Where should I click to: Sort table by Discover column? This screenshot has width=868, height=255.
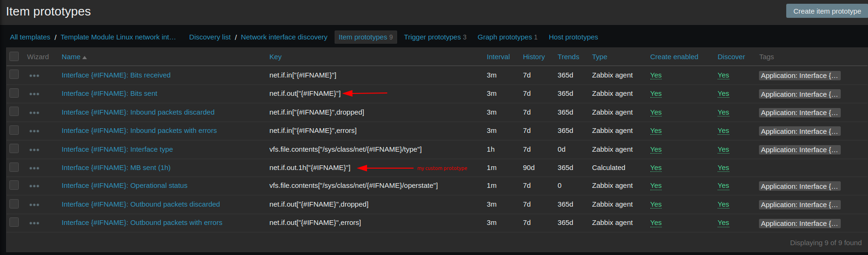click(731, 57)
